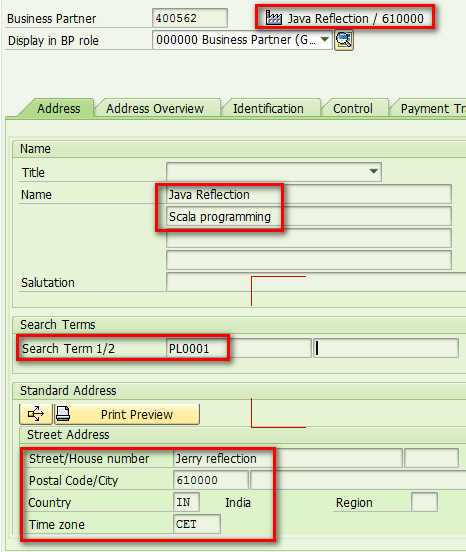Click the Search Term 1 field PL0001
Image resolution: width=466 pixels, height=552 pixels.
239,348
